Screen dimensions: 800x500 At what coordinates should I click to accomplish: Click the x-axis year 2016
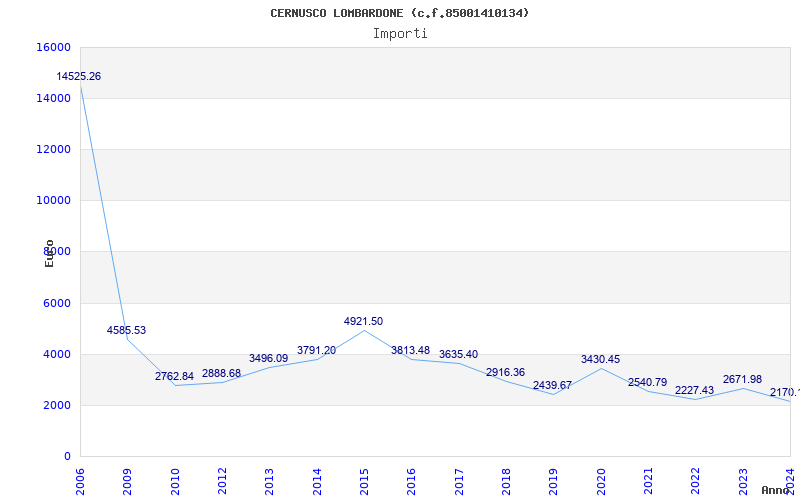[411, 482]
